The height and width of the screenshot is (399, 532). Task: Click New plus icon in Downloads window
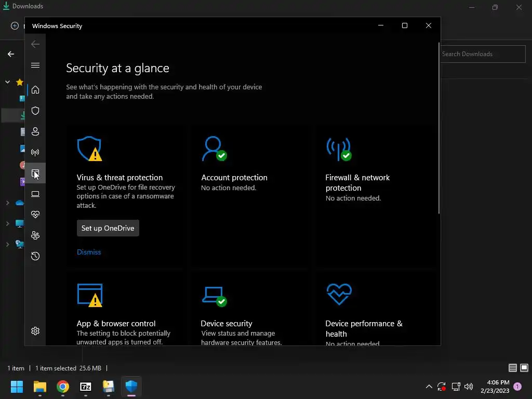pos(15,26)
